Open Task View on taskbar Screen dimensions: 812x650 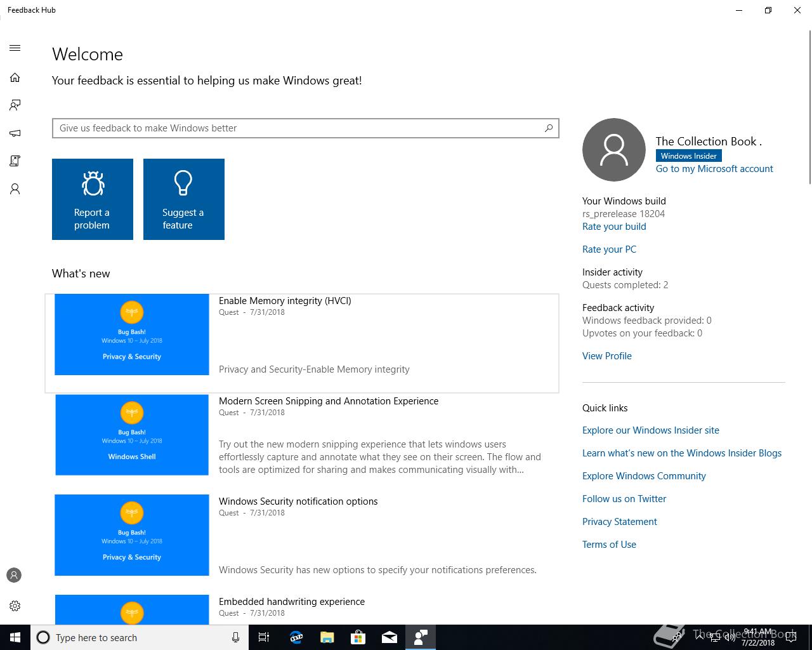pyautogui.click(x=264, y=637)
